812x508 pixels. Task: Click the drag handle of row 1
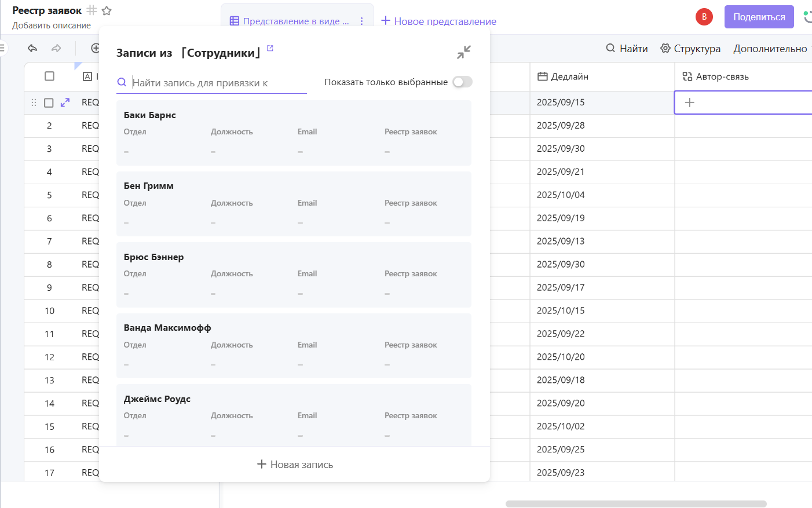coord(34,103)
